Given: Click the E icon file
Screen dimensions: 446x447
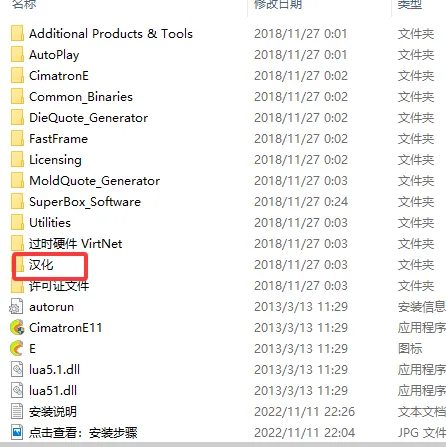Looking at the screenshot, I should (x=17, y=348).
